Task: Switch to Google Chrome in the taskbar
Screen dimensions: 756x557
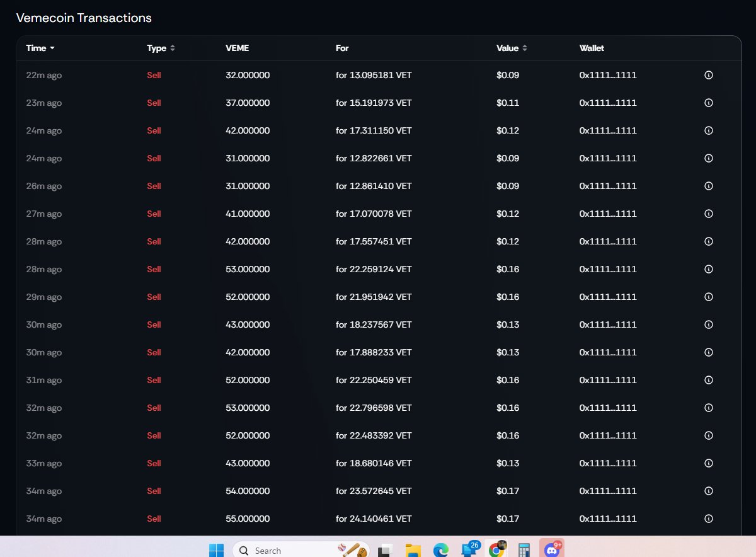Action: click(496, 549)
